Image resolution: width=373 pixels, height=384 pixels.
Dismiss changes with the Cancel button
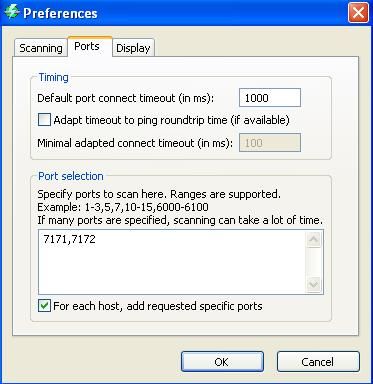point(318,362)
